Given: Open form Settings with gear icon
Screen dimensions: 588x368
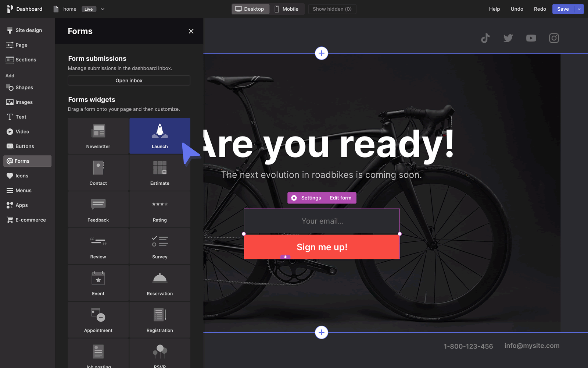Looking at the screenshot, I should (x=306, y=198).
